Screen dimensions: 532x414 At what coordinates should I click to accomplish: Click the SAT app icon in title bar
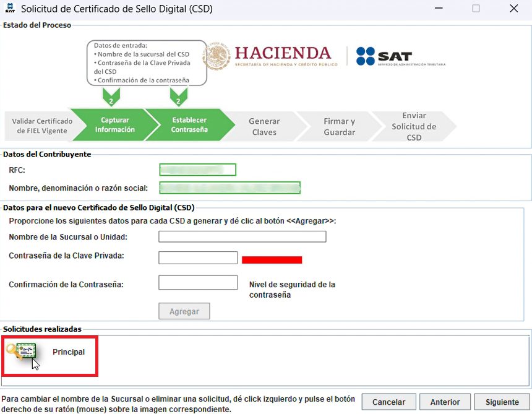click(10, 9)
